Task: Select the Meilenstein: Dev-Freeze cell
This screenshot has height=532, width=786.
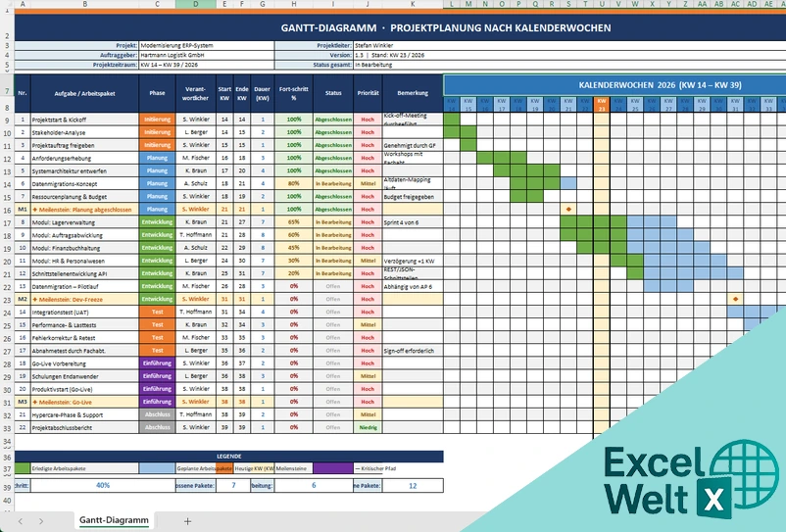Action: point(84,300)
